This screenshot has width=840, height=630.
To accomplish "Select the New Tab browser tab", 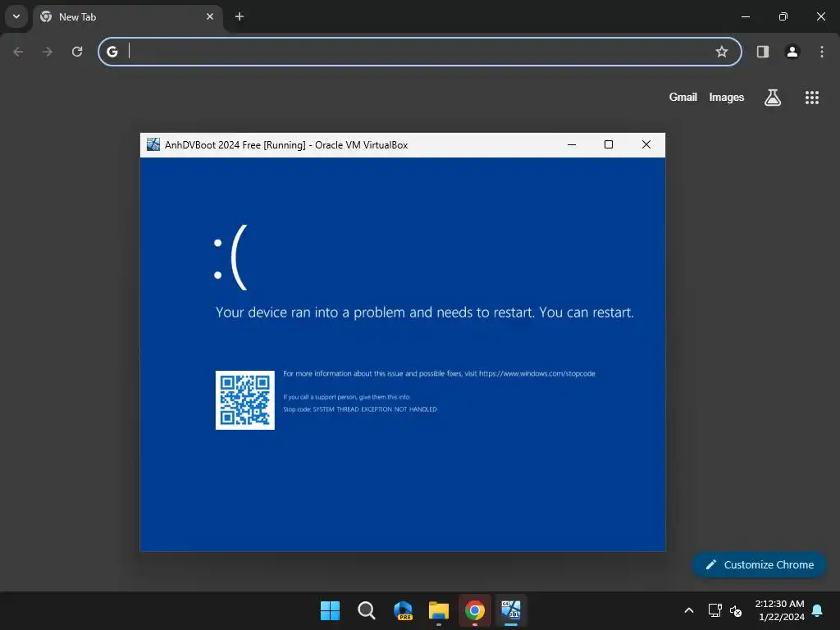I will pos(129,16).
